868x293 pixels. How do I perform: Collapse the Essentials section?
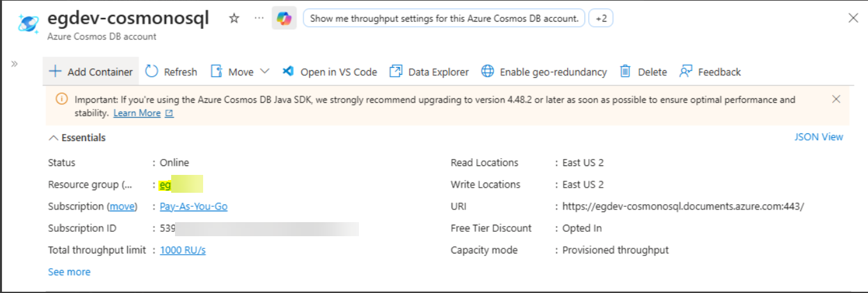(x=54, y=138)
